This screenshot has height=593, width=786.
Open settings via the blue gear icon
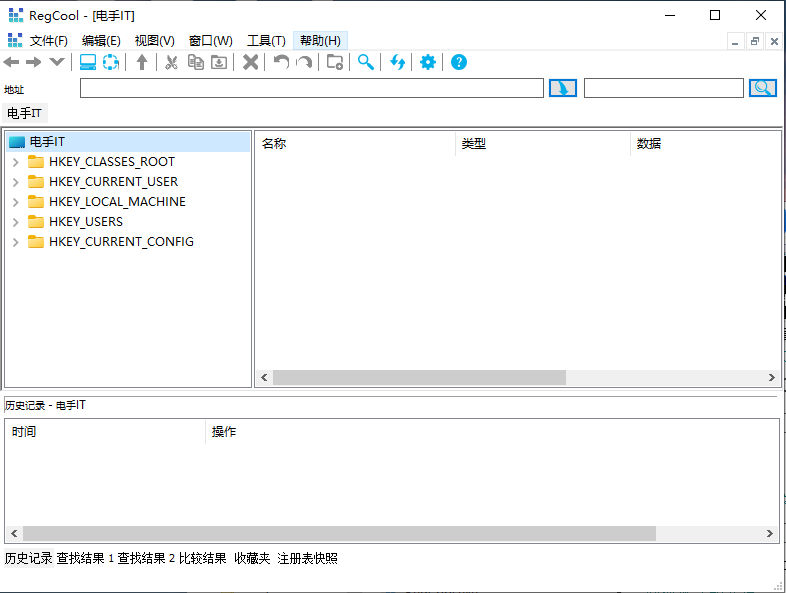428,62
